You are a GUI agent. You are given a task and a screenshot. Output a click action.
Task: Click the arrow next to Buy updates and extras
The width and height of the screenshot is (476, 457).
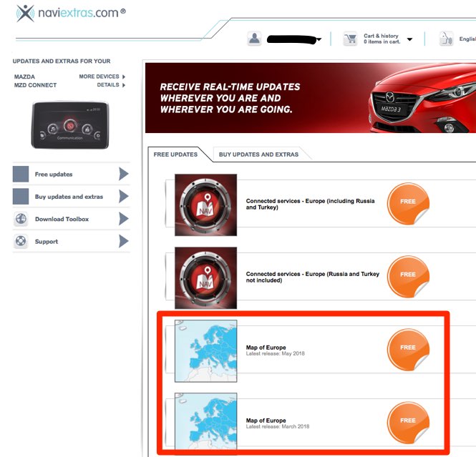click(x=124, y=197)
